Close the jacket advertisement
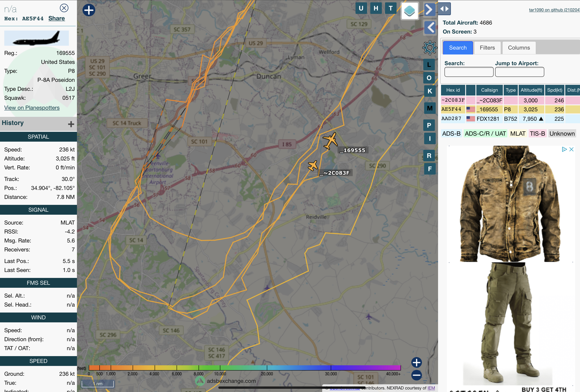 tap(571, 149)
